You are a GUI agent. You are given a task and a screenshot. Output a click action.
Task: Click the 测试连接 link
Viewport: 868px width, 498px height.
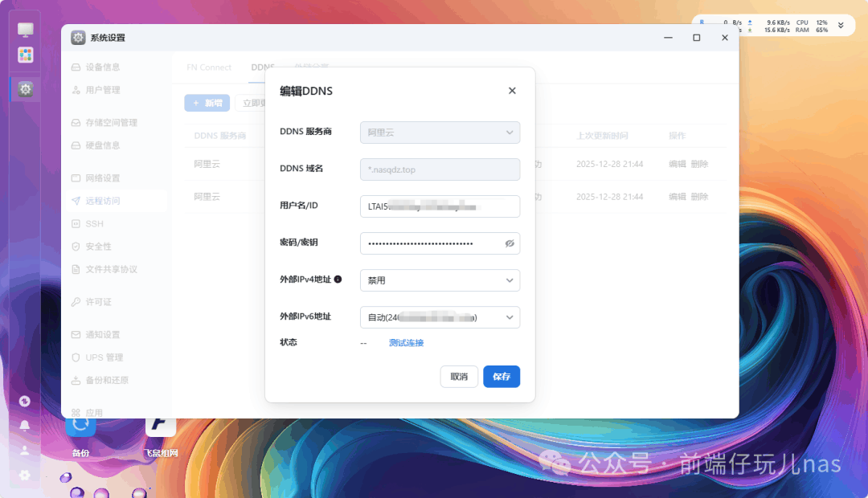tap(406, 343)
